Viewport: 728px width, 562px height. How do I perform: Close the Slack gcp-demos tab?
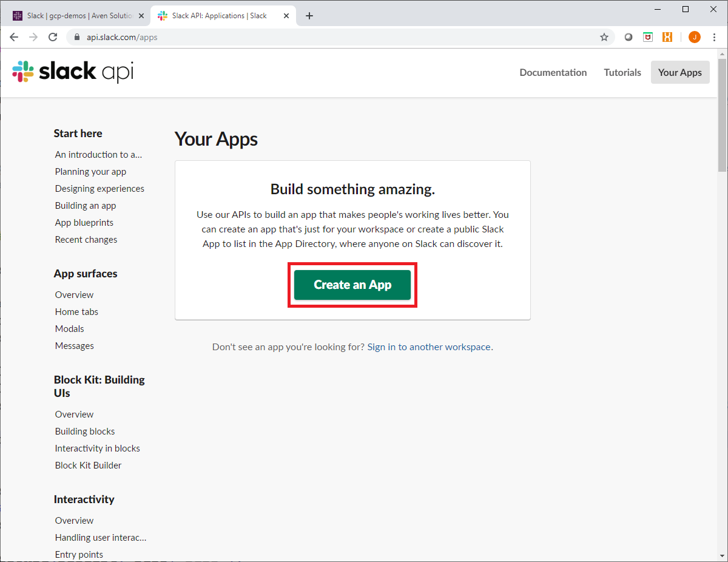tap(141, 16)
